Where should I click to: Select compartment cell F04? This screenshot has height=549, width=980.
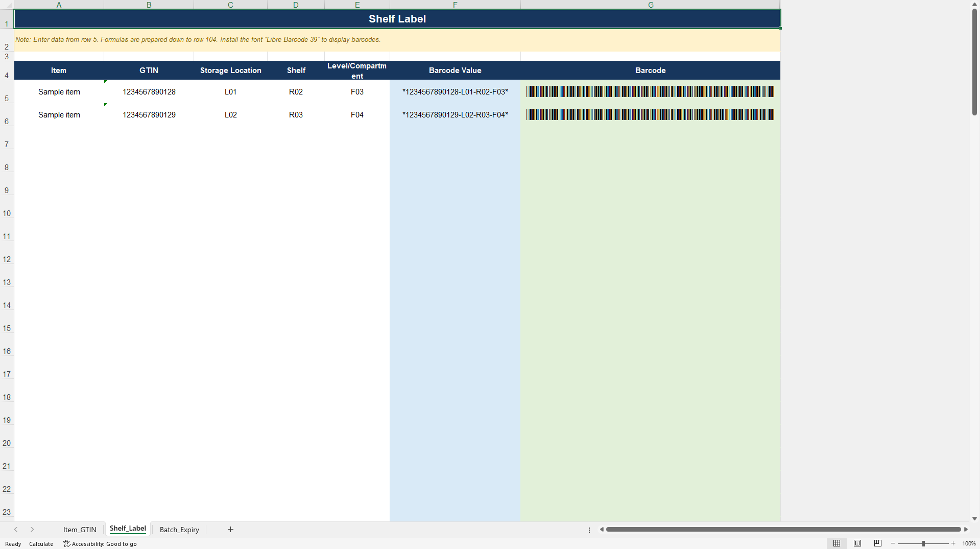click(x=357, y=115)
